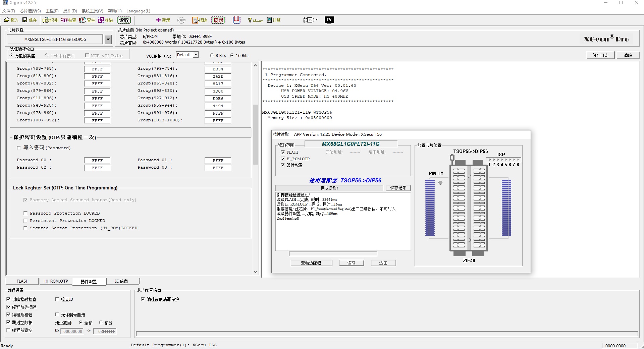
Task: Switch to the Hi_ROM.OTP tab
Action: point(56,281)
